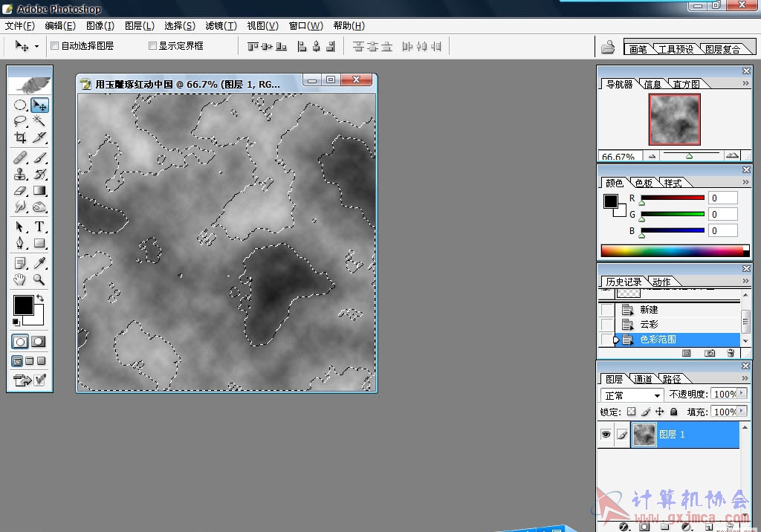Open the opacity slider arrow
This screenshot has width=761, height=532.
742,394
